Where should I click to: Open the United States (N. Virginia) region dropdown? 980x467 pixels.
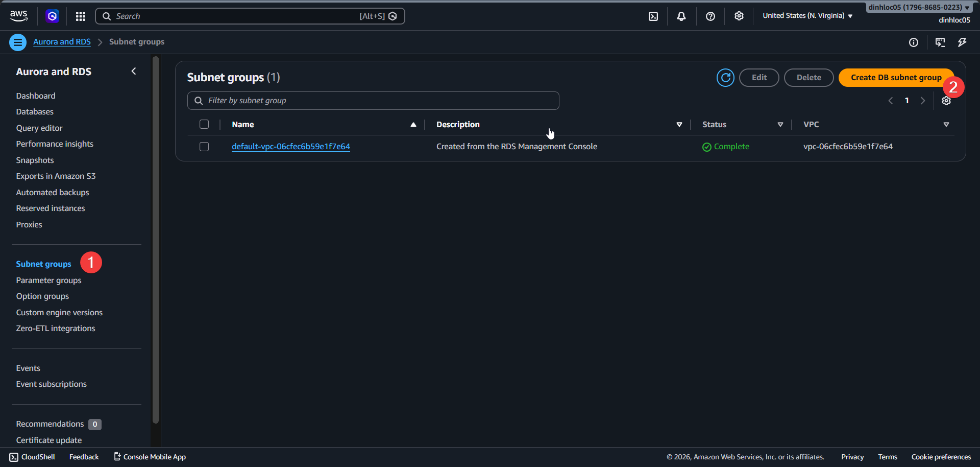[x=806, y=16]
